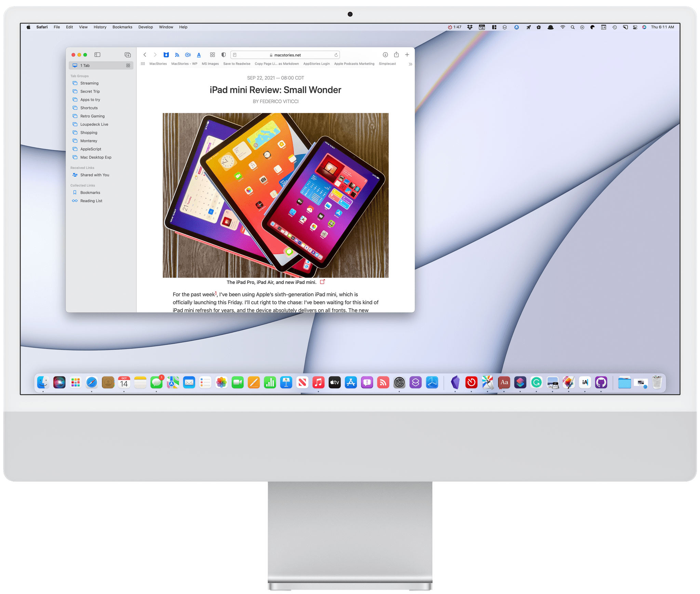The height and width of the screenshot is (594, 700).
Task: Show the bookmarks bar favorites grid icon
Action: click(143, 64)
